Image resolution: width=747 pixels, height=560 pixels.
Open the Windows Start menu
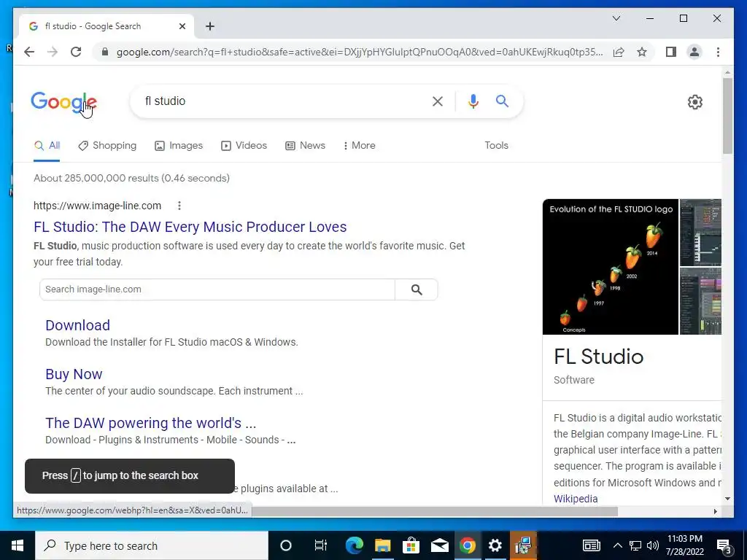coord(18,545)
